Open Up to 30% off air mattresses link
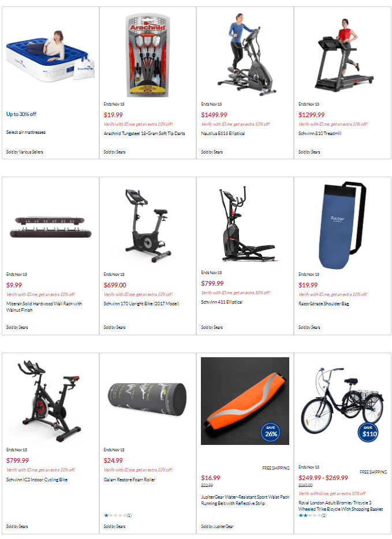Image resolution: width=392 pixels, height=539 pixels. pyautogui.click(x=21, y=114)
